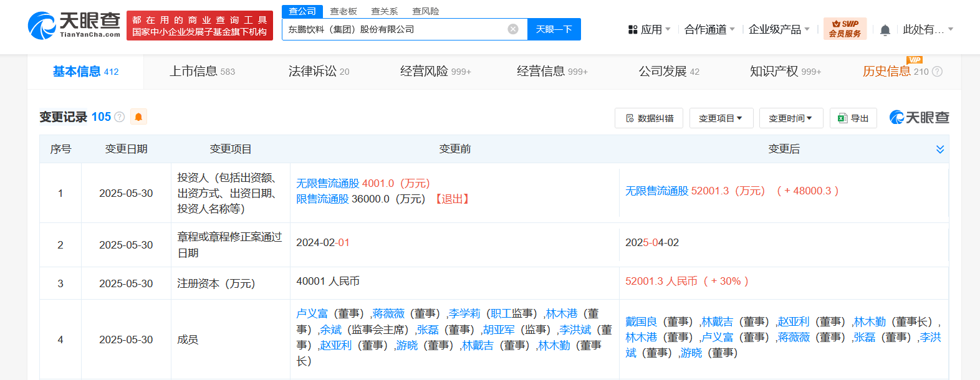
Task: Open the 变更时间 dropdown filter
Action: click(791, 118)
